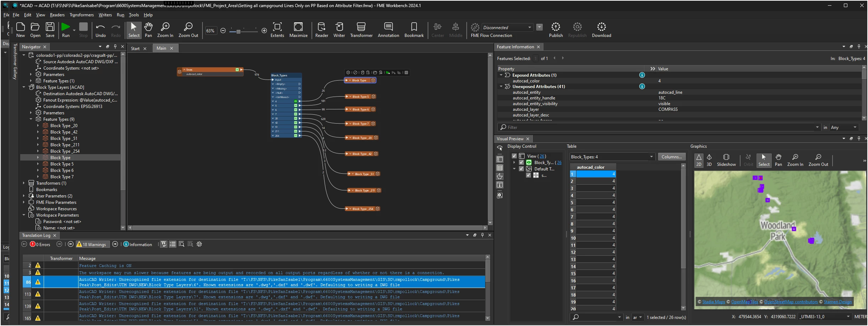Open the Readers menu
This screenshot has width=868, height=326.
click(x=57, y=15)
